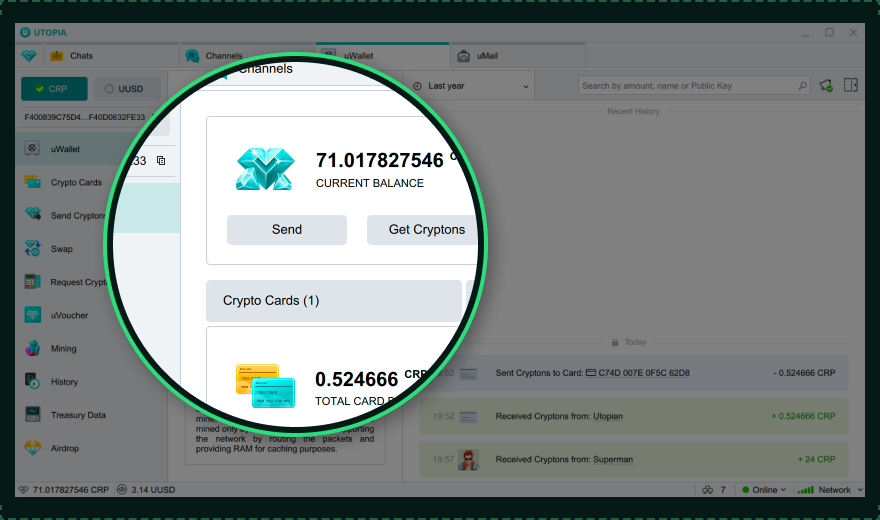Open the uVoucher icon in sidebar
The height and width of the screenshot is (520, 880).
pyautogui.click(x=33, y=315)
